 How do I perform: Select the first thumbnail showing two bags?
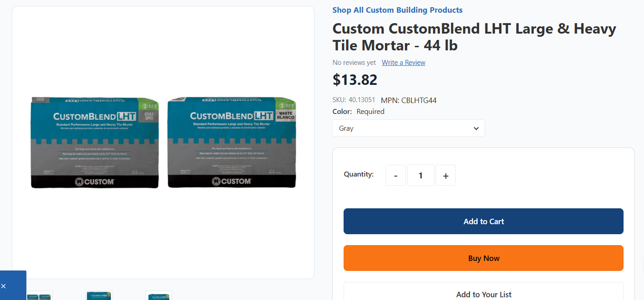(x=39, y=295)
